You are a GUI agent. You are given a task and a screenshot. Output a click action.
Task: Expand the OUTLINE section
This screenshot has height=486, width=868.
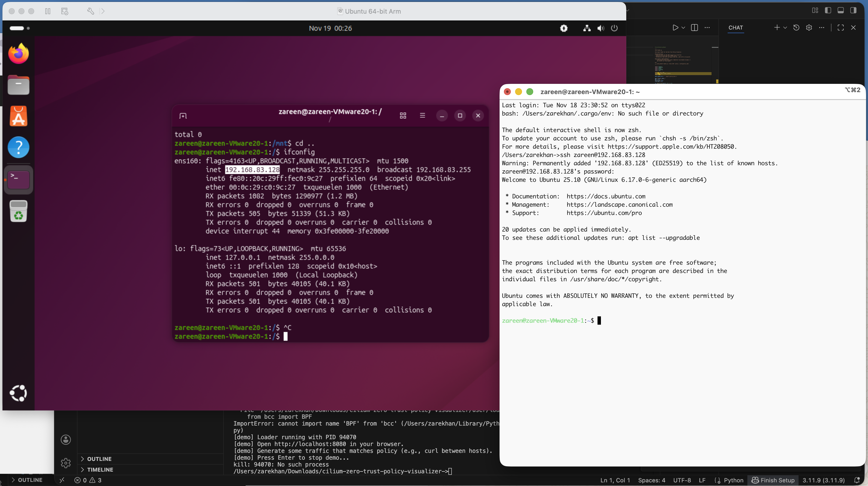99,459
